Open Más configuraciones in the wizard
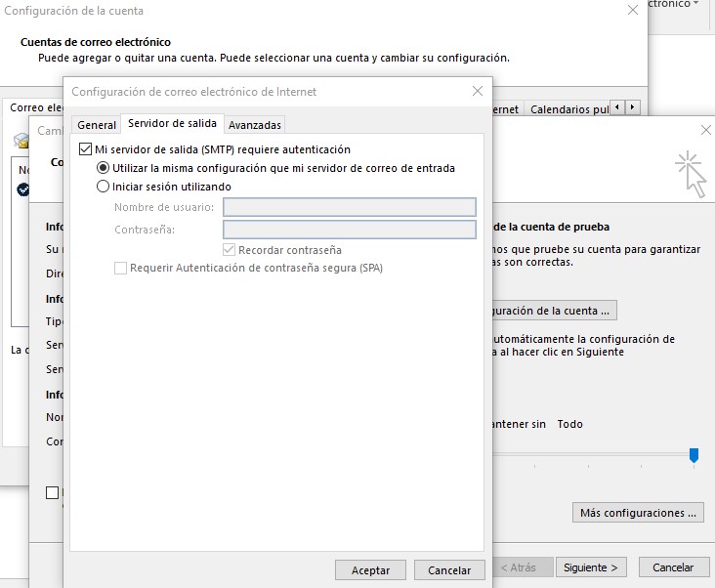Viewport: 715px width, 588px height. tap(638, 513)
